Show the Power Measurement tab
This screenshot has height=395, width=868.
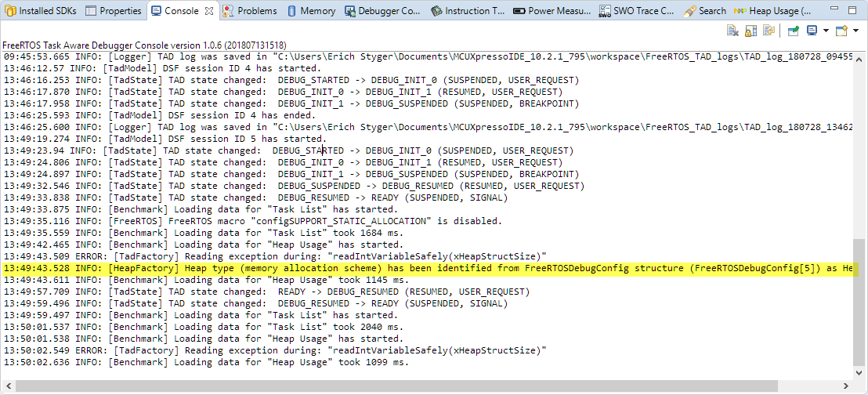552,11
